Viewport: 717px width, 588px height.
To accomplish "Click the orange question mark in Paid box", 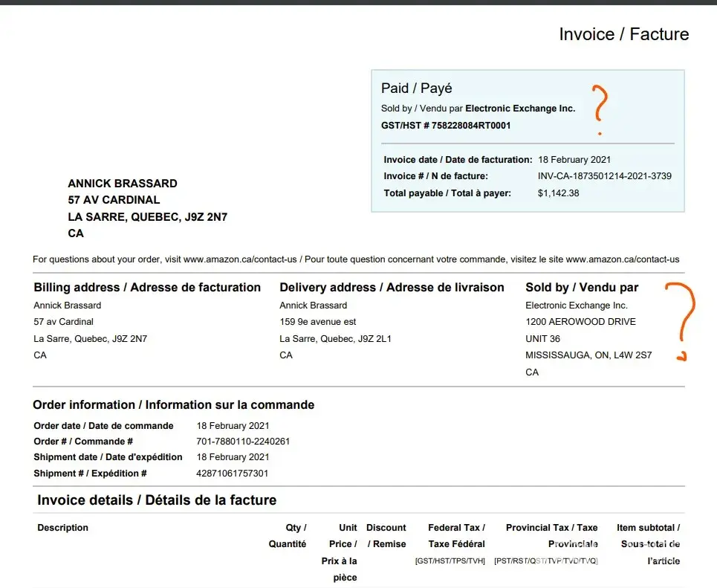I will click(599, 108).
